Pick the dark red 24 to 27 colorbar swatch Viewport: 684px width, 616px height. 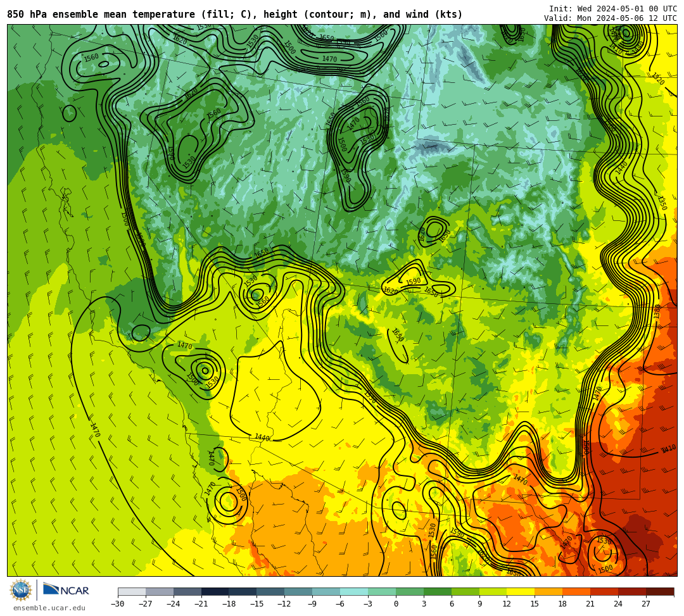click(633, 591)
